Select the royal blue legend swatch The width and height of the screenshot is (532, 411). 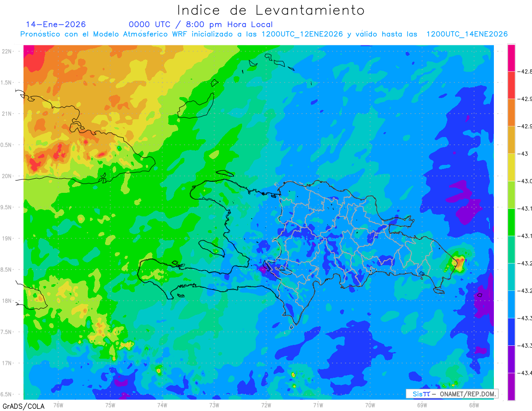point(511,332)
